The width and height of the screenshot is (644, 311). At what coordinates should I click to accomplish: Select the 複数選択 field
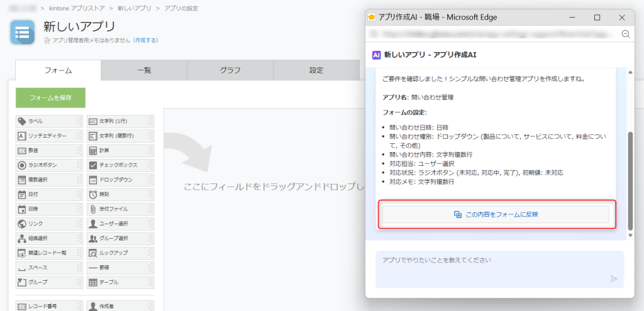pos(49,180)
